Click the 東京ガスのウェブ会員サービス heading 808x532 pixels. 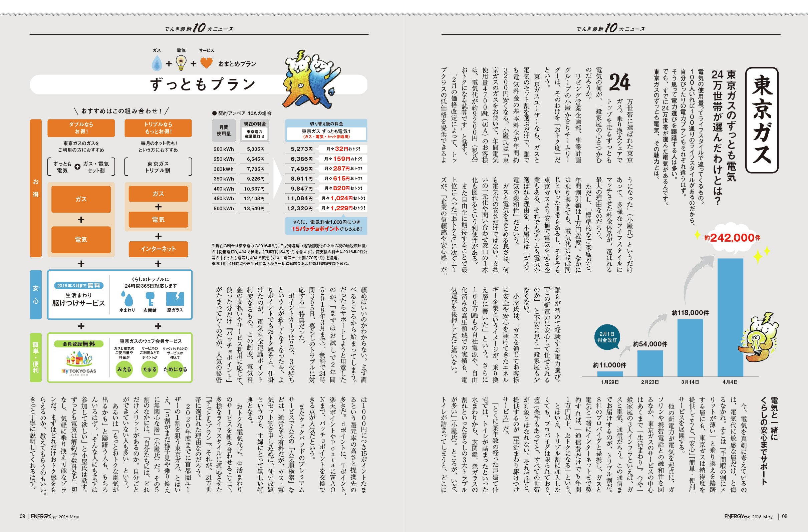(x=151, y=341)
